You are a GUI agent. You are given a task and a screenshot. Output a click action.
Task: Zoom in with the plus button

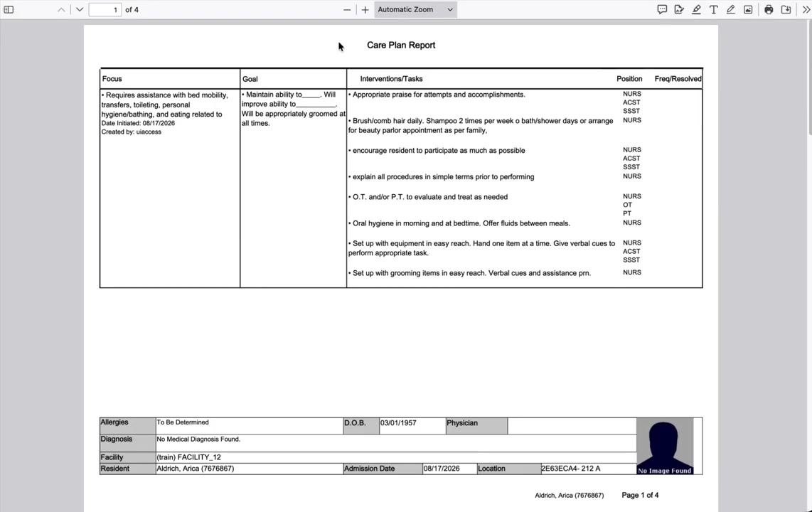click(365, 9)
